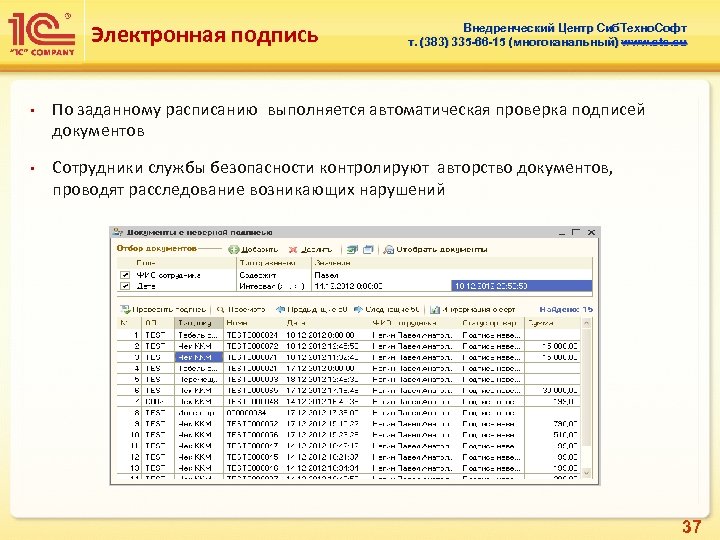Click Отобрать документы button
720x540 pixels.
coord(435,249)
